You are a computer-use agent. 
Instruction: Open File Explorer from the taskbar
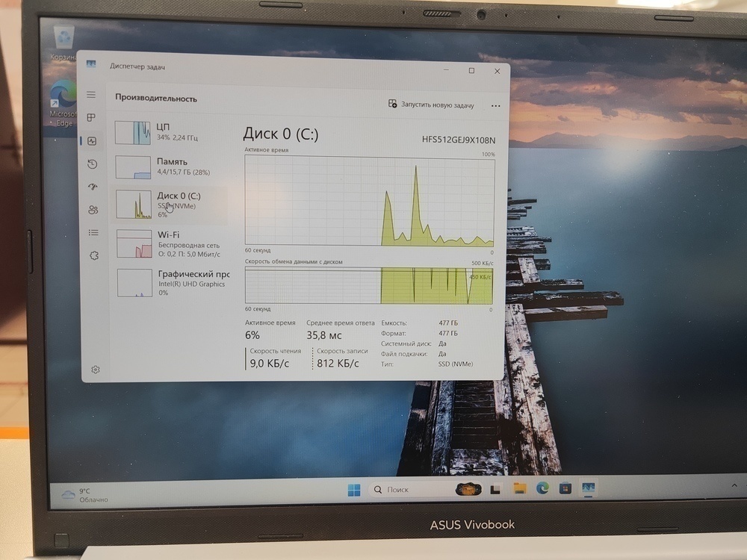tap(517, 489)
